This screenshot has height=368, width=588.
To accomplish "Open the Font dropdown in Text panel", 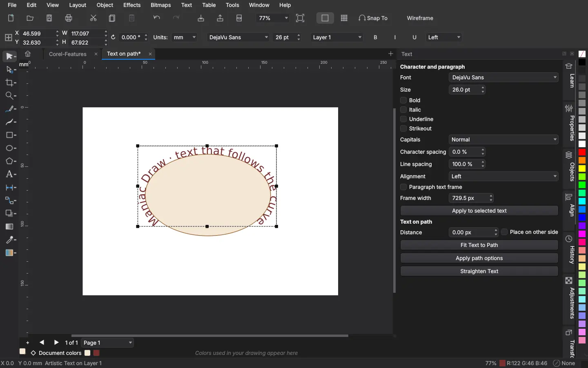I will click(503, 77).
